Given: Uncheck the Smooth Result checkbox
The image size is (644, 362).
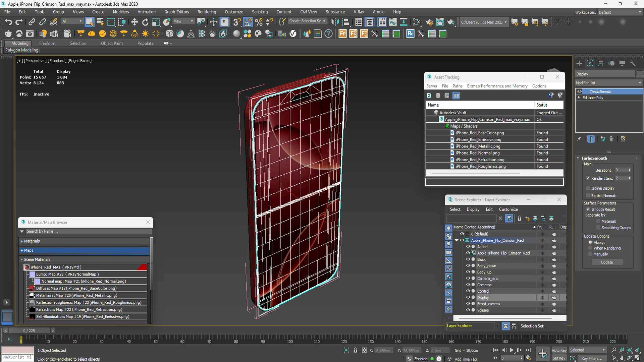Looking at the screenshot, I should 588,209.
